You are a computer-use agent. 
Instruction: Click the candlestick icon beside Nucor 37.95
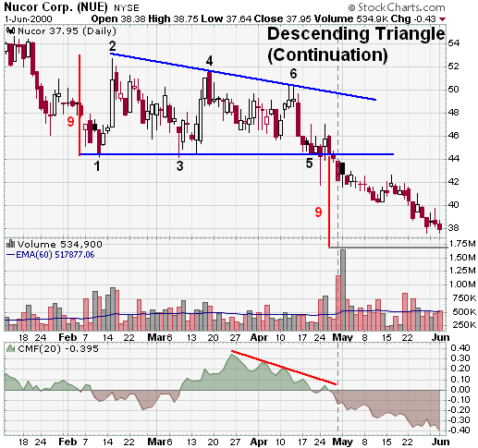click(x=10, y=30)
